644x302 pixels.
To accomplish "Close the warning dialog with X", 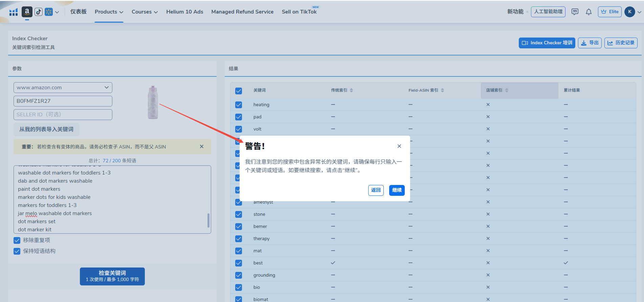I will point(399,146).
